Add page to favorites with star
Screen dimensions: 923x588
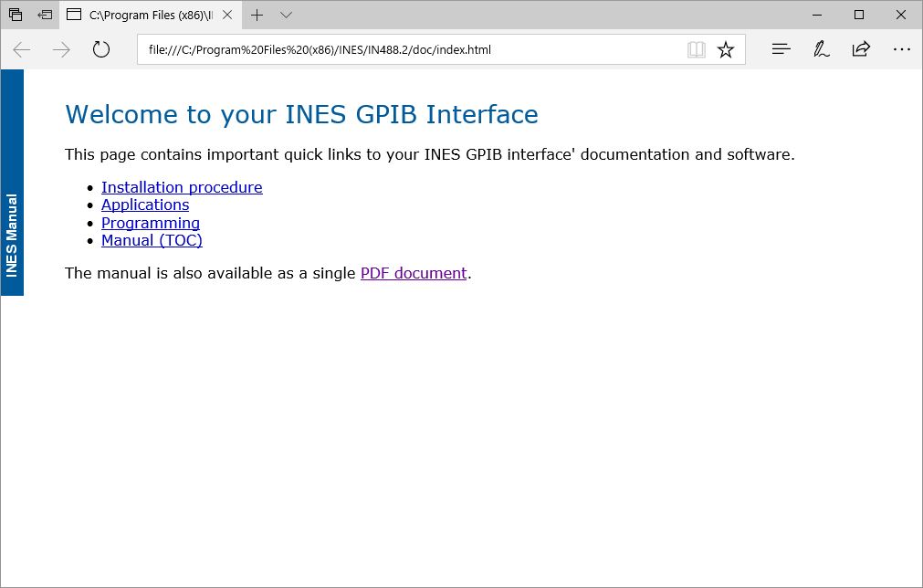click(726, 49)
